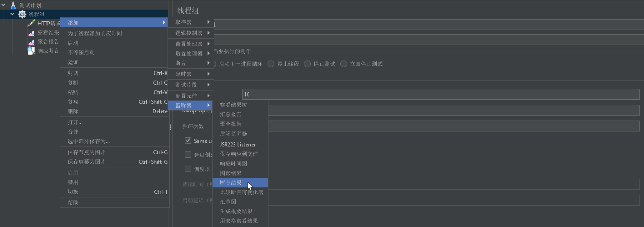Toggle the 延迟创建 checkbox
Screen dimensions: 644x227
coord(188,155)
